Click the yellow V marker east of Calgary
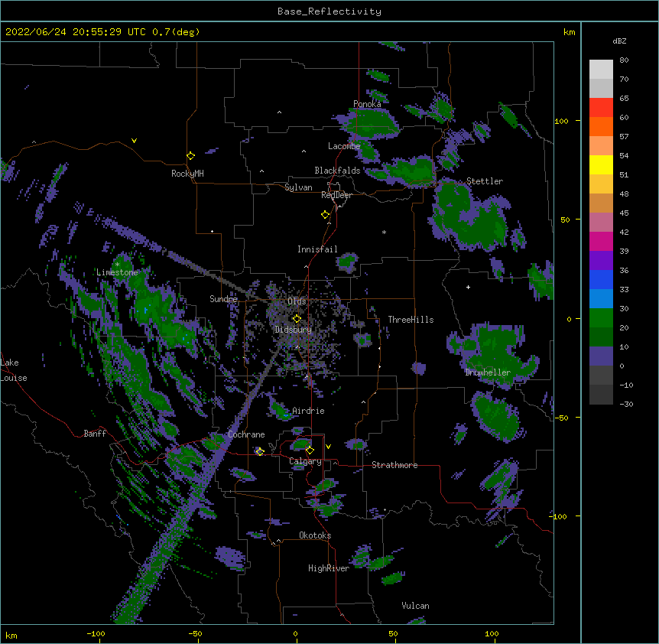The width and height of the screenshot is (659, 644). point(328,447)
